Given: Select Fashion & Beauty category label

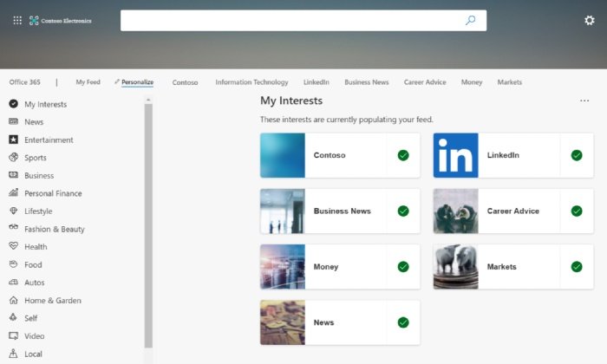Looking at the screenshot, I should (54, 229).
